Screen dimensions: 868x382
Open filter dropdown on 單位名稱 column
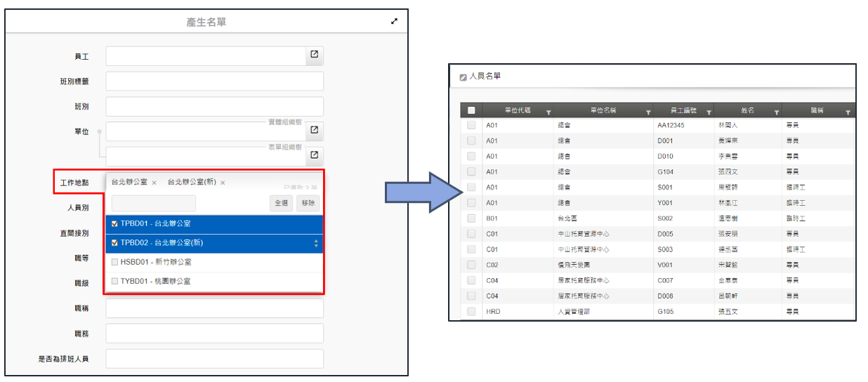pyautogui.click(x=648, y=112)
